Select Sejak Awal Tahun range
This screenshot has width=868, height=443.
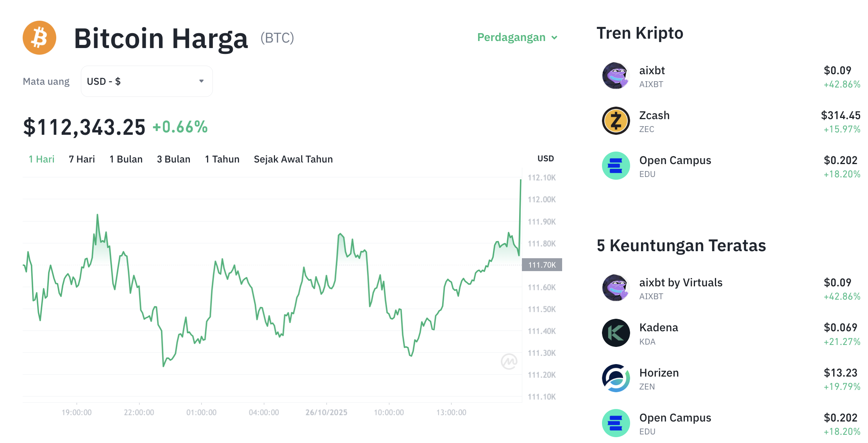[x=293, y=159]
